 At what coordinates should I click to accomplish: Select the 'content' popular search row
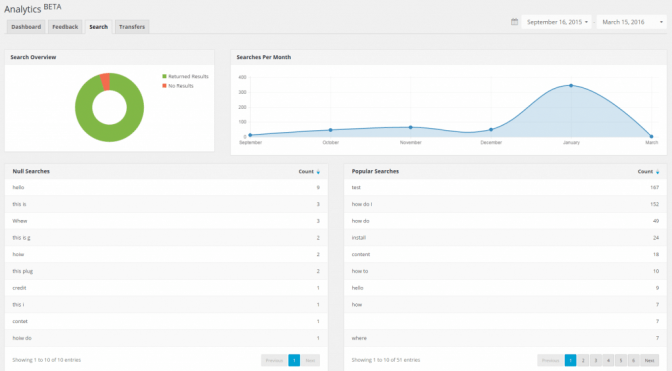click(x=505, y=254)
